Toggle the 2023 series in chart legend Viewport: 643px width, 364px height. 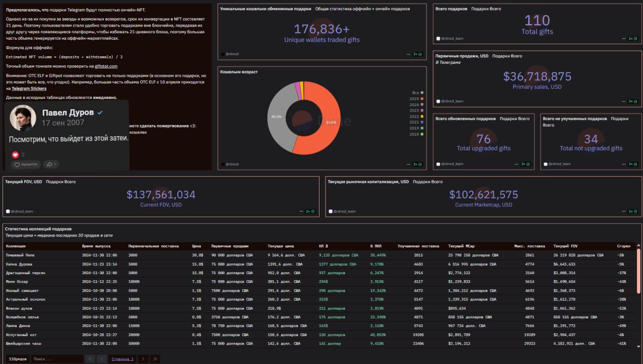[x=416, y=110]
